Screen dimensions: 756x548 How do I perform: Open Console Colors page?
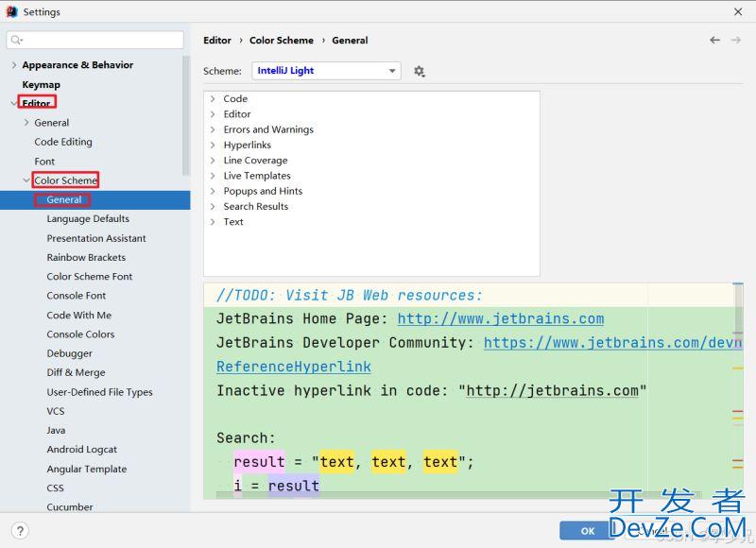pyautogui.click(x=80, y=334)
